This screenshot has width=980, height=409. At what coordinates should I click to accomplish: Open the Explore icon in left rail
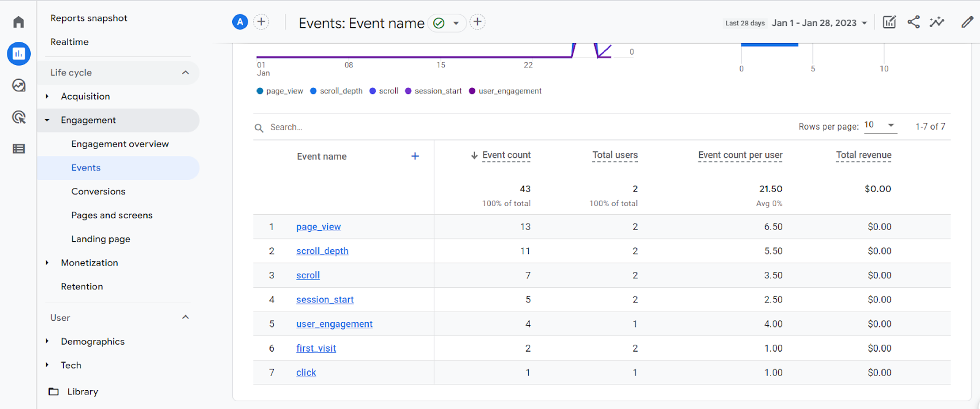(18, 85)
